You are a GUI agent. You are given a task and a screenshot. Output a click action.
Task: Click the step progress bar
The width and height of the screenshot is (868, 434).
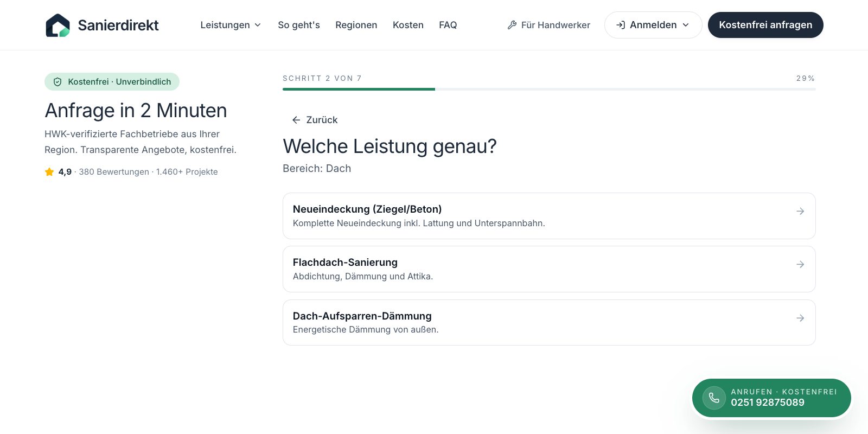(549, 89)
